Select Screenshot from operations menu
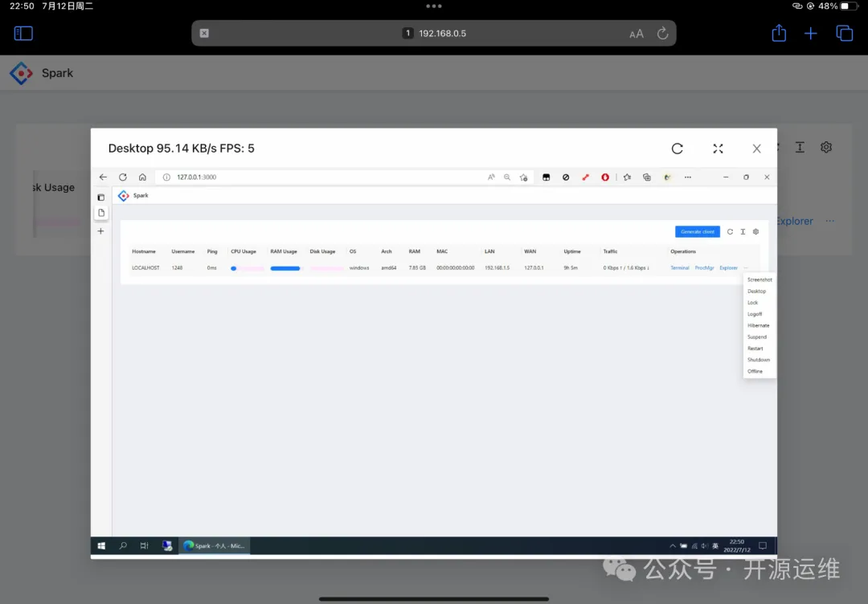Screen dimensions: 868x604 click(x=759, y=280)
